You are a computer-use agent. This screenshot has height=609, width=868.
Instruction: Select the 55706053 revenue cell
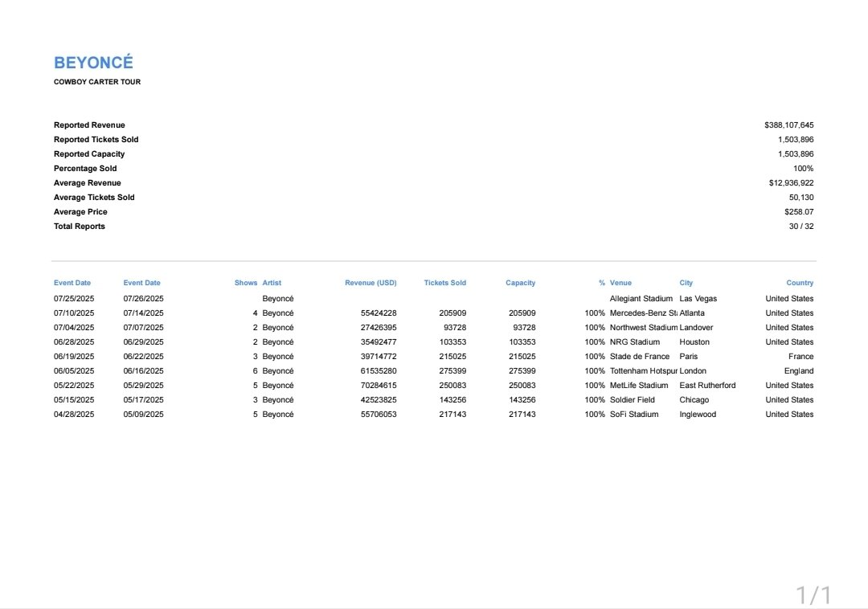click(x=379, y=414)
